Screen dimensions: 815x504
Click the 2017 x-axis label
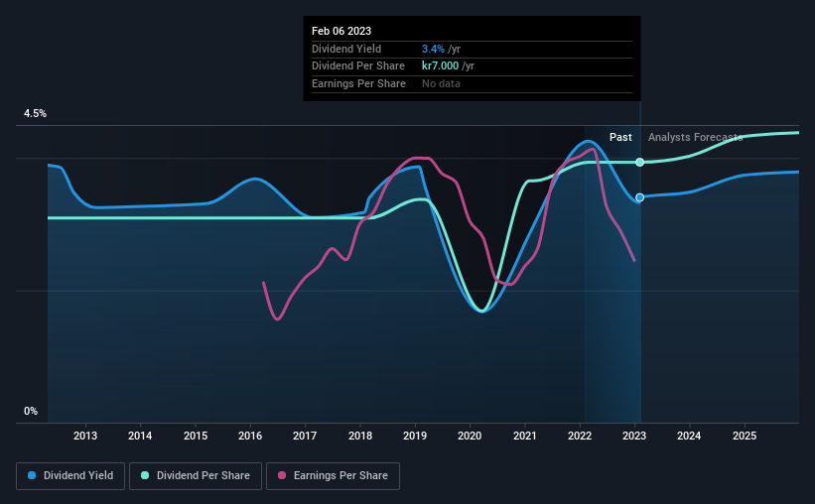click(x=305, y=436)
